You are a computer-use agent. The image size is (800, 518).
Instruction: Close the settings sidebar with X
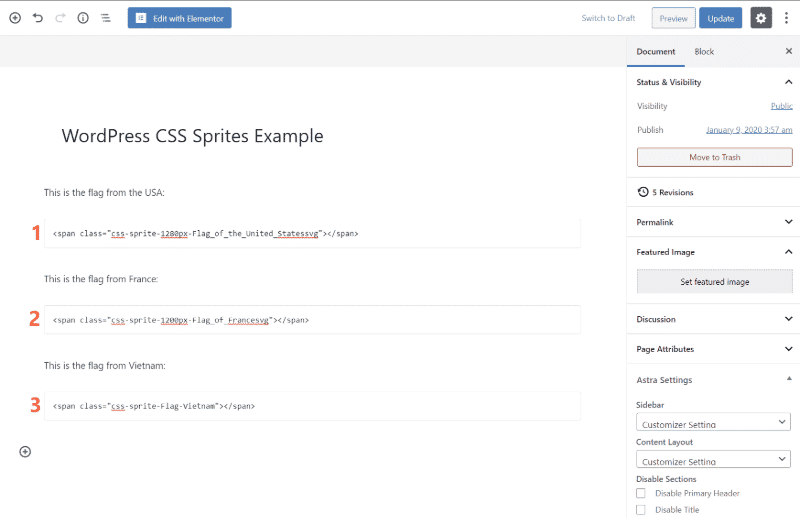pos(788,52)
